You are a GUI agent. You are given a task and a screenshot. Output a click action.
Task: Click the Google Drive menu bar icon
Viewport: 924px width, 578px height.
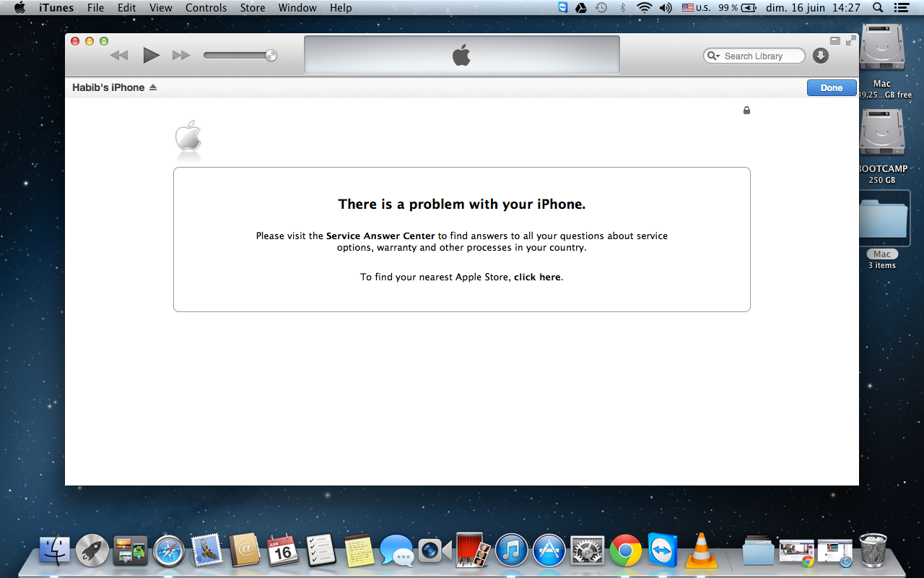581,8
